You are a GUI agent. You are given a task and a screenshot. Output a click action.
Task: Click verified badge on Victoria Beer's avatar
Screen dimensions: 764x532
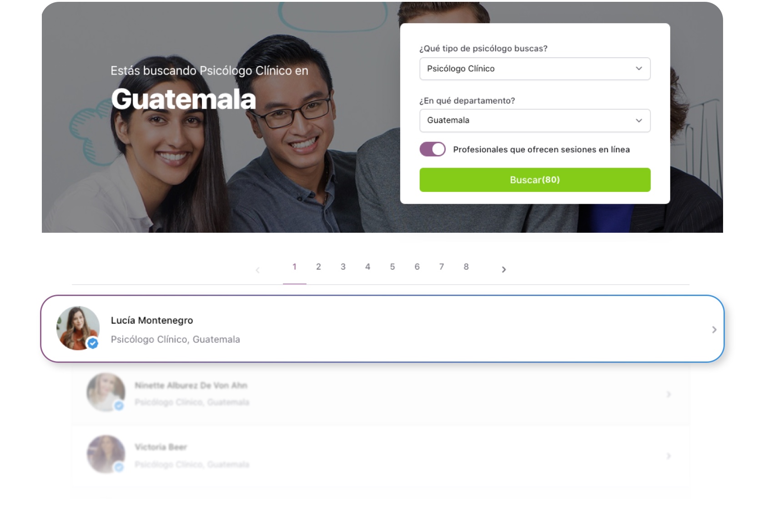pyautogui.click(x=119, y=467)
